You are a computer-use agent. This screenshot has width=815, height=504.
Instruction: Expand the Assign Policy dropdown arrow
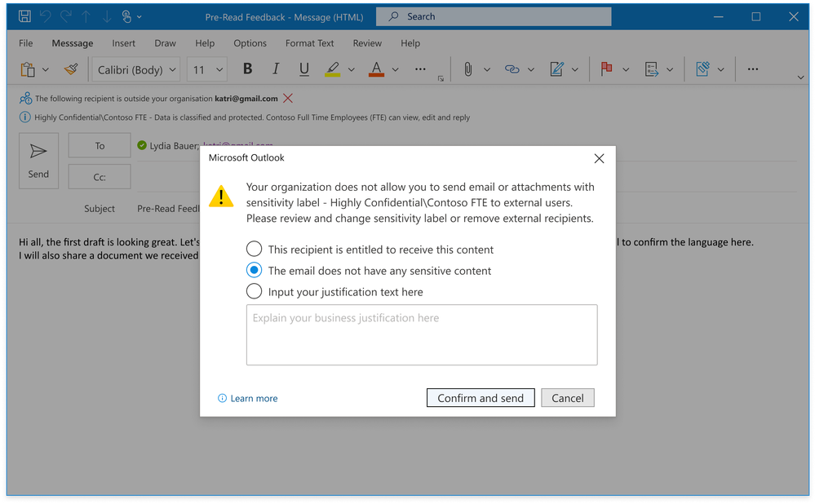coord(670,69)
